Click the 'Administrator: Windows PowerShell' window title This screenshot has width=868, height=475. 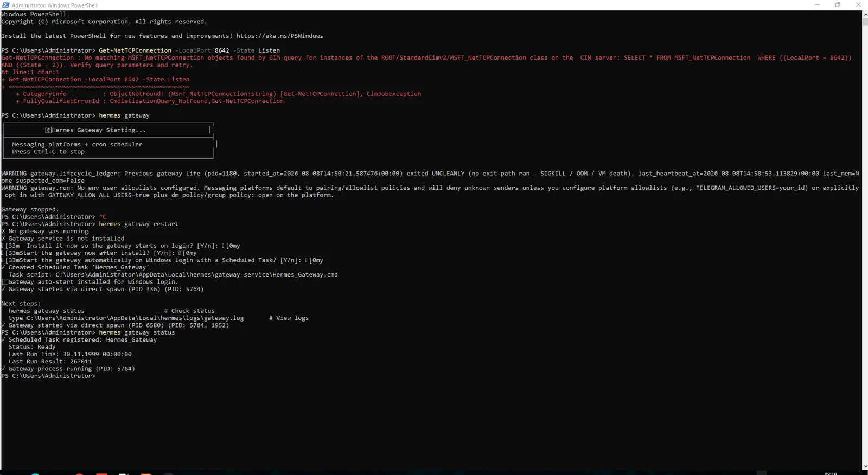55,5
